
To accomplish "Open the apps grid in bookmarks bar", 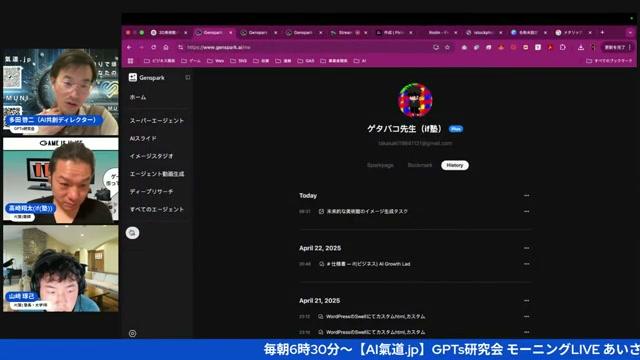I will pos(131,61).
